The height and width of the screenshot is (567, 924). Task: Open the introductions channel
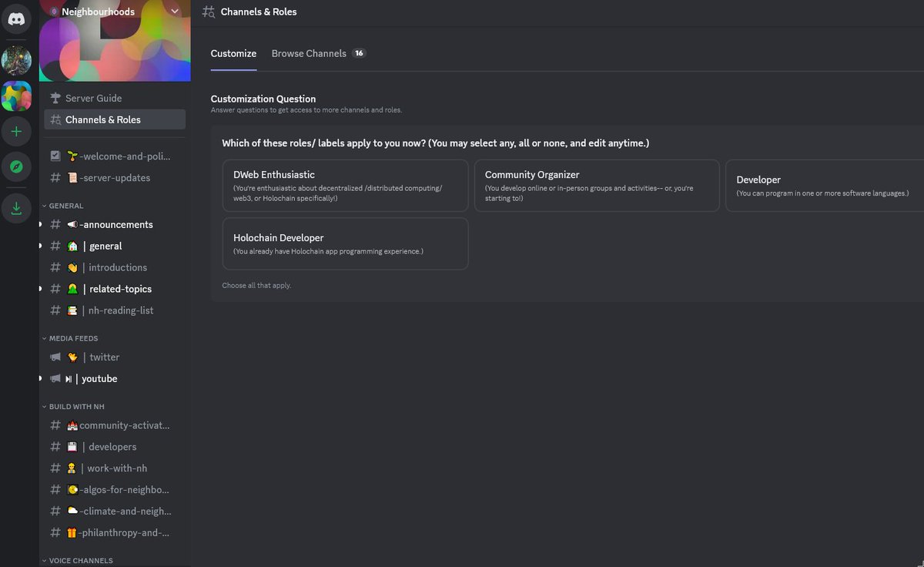click(115, 267)
